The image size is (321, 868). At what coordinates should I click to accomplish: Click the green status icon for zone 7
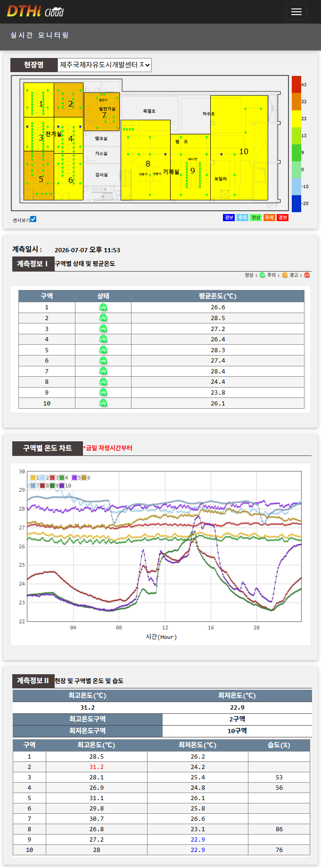point(103,371)
